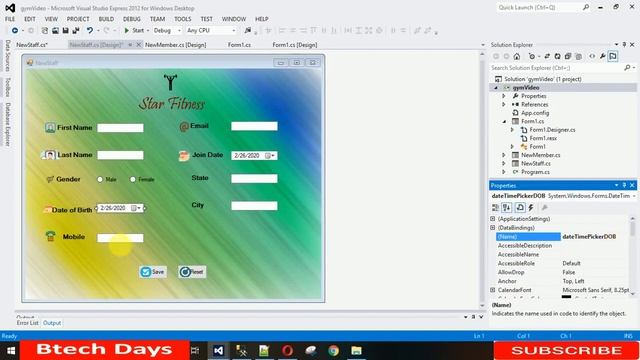Select the AllowDrop property row
Image resolution: width=640 pixels, height=360 pixels.
pos(561,272)
